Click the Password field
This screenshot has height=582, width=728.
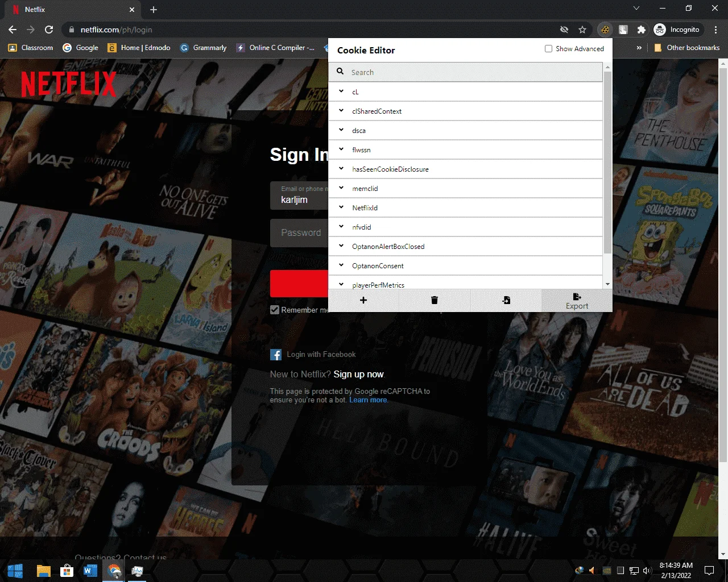click(x=299, y=233)
